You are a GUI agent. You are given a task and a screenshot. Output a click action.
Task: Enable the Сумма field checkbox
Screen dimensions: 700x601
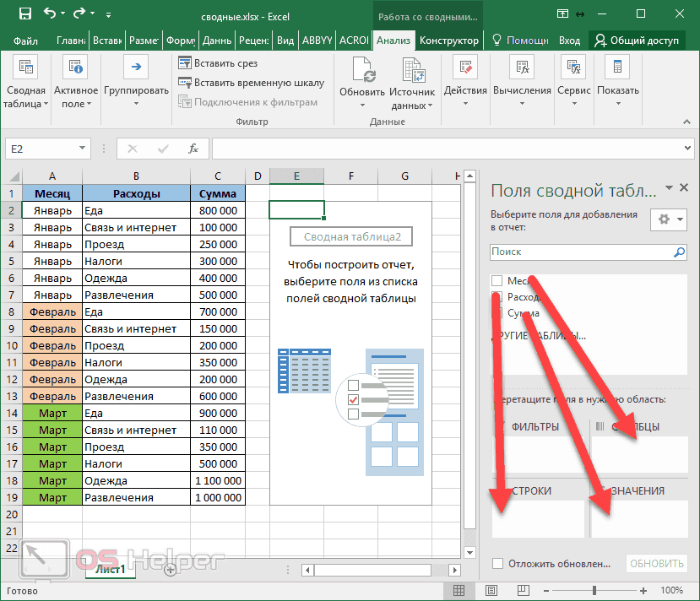[x=495, y=314]
